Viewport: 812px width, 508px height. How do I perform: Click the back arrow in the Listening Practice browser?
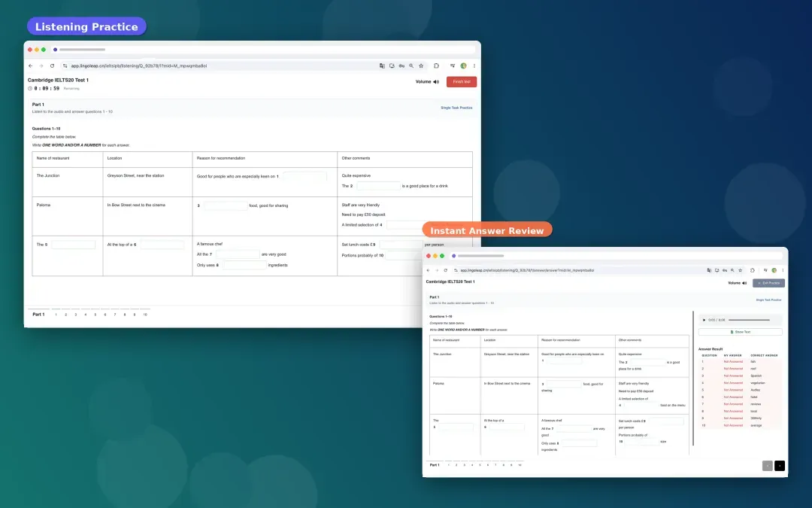31,65
